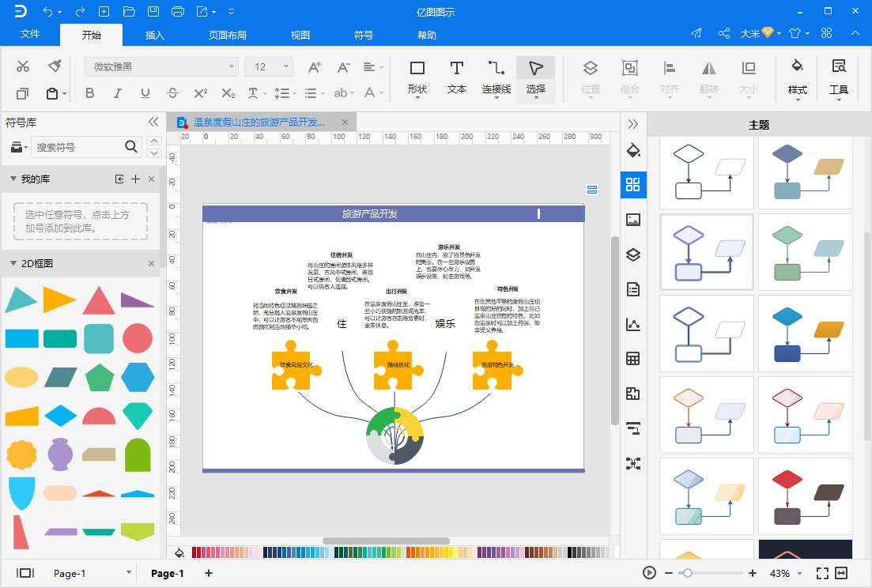Toggle Subscript formatting
Screen dimensions: 872x588
coord(228,92)
